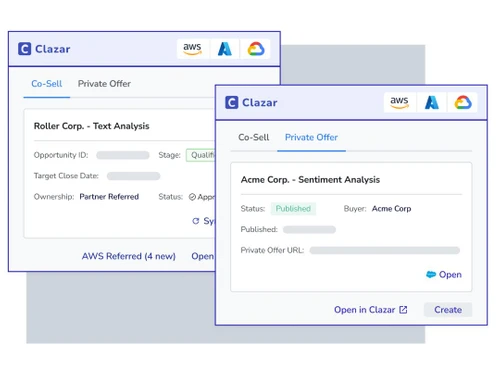500x375 pixels.
Task: Click the Open link in the Acme Corp. card
Action: point(444,274)
